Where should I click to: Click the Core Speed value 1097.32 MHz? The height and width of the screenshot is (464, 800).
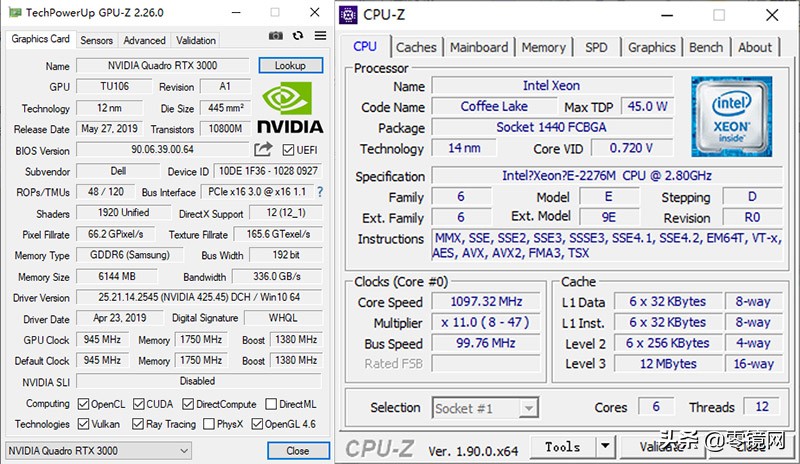(486, 302)
